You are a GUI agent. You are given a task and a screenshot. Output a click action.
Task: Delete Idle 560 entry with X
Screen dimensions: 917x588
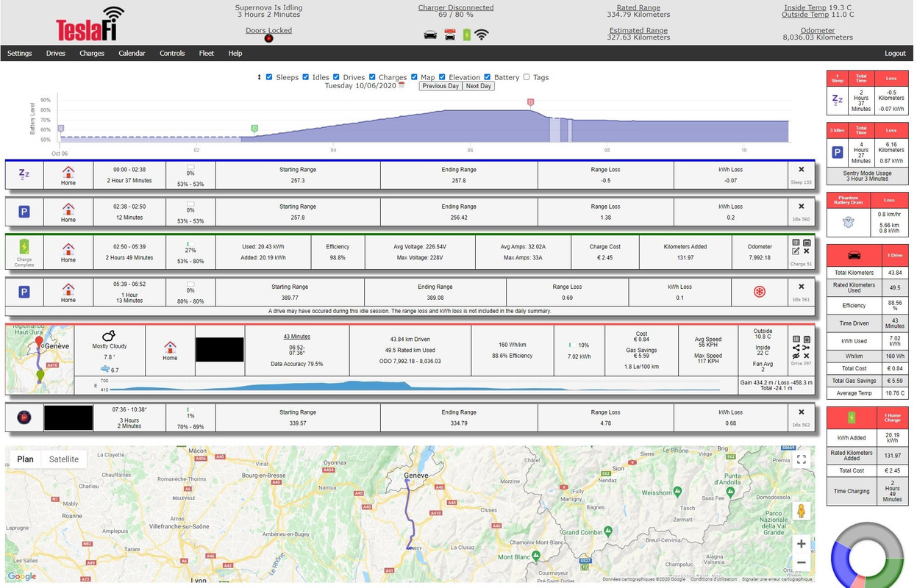[802, 207]
